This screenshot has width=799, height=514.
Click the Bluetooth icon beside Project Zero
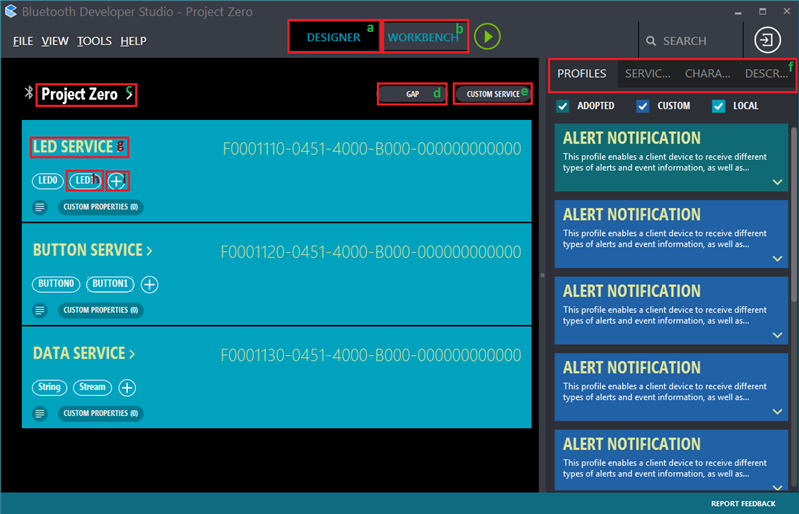point(29,93)
